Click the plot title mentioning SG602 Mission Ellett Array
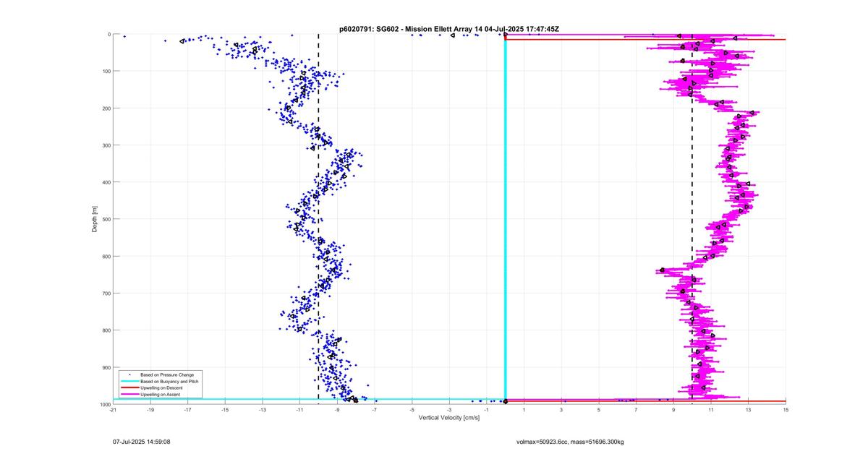 click(x=449, y=29)
